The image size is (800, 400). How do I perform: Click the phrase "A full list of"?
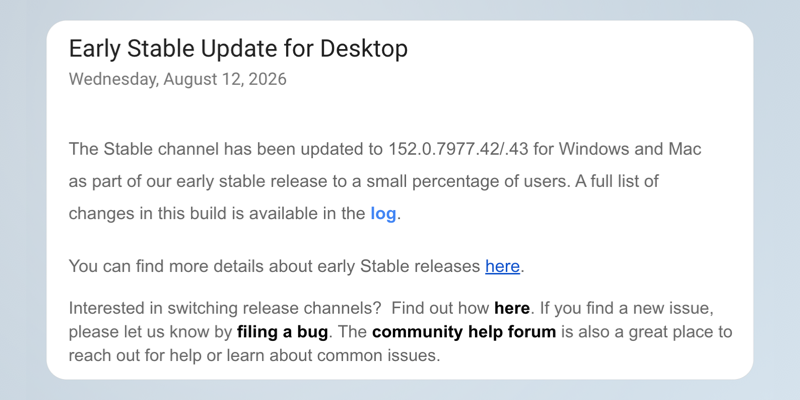pos(617,182)
